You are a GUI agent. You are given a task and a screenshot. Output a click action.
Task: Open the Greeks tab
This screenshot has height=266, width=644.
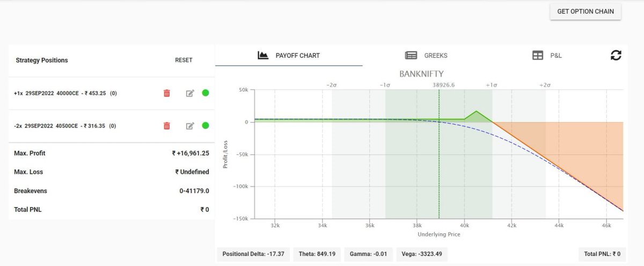click(x=426, y=55)
